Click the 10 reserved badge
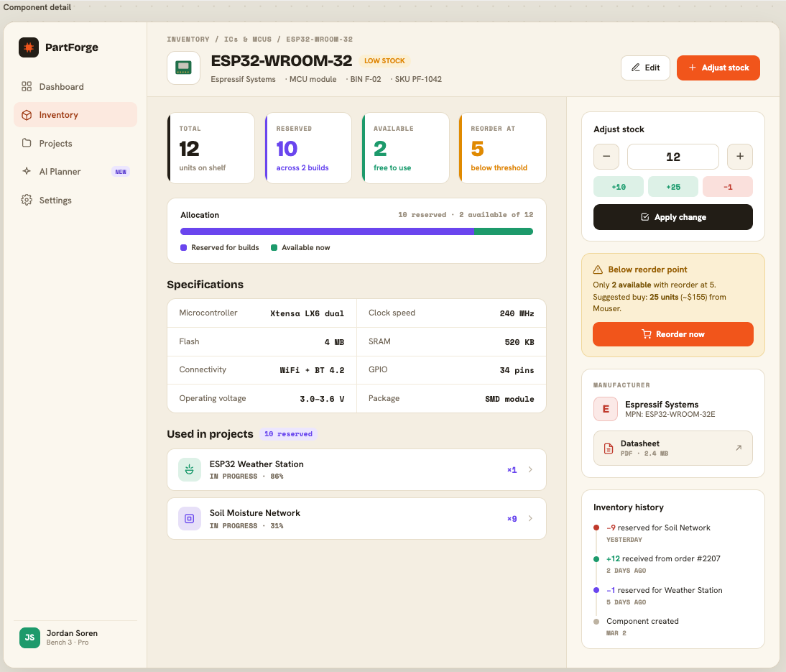The image size is (786, 672). [x=288, y=434]
